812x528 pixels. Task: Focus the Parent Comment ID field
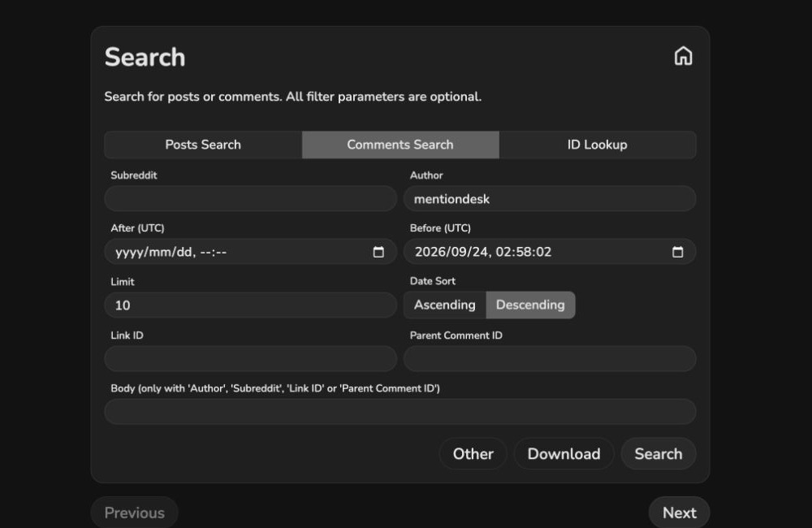550,358
